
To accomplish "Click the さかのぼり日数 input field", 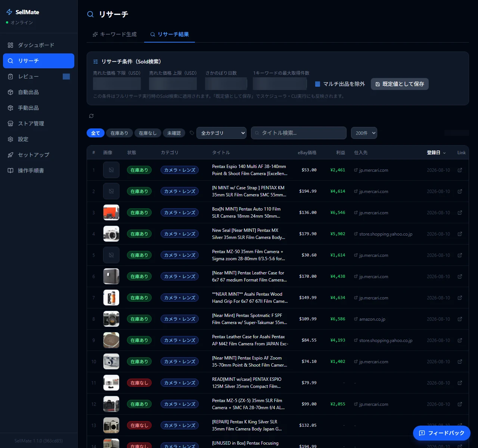I will pyautogui.click(x=226, y=84).
